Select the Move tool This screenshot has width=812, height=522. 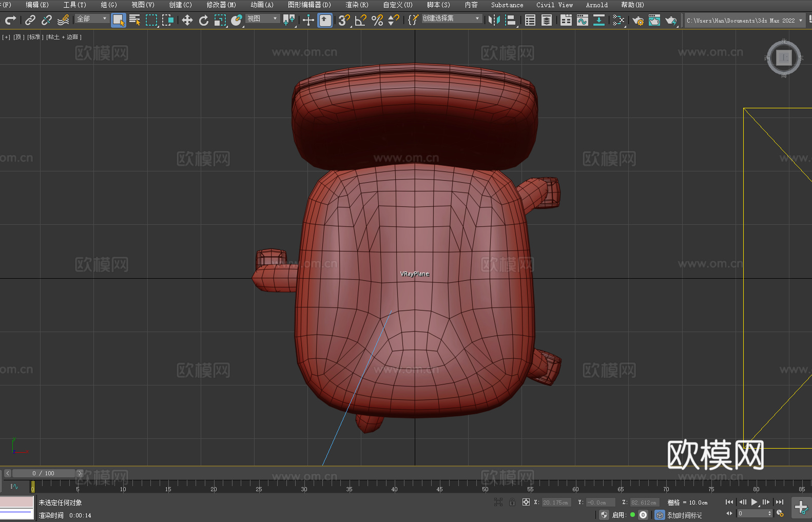point(187,20)
